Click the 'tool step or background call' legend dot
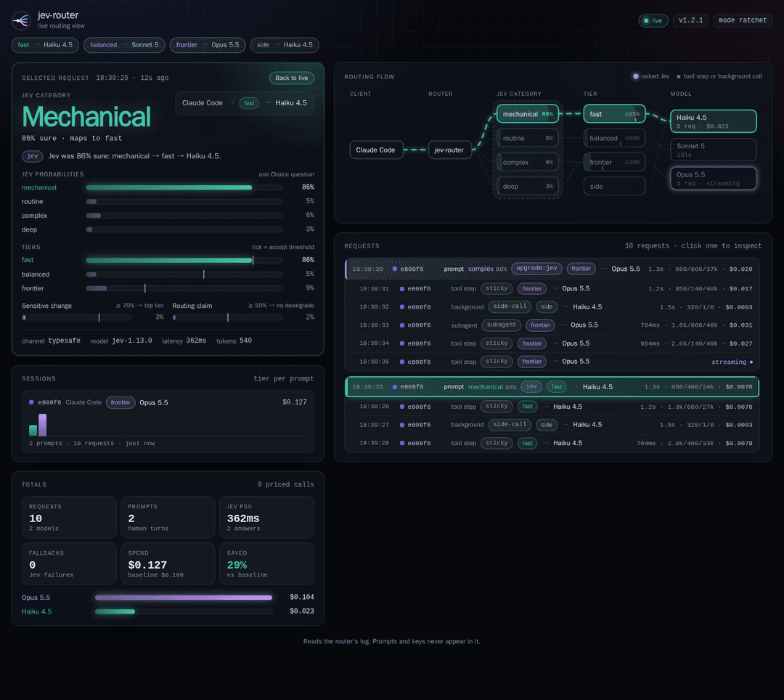Viewport: 784px width, 700px height. (679, 76)
